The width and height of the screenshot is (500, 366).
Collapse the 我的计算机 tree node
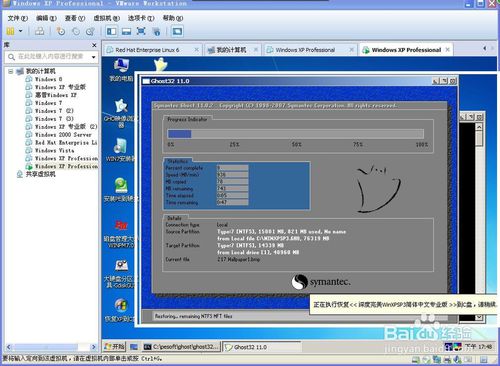click(x=11, y=71)
